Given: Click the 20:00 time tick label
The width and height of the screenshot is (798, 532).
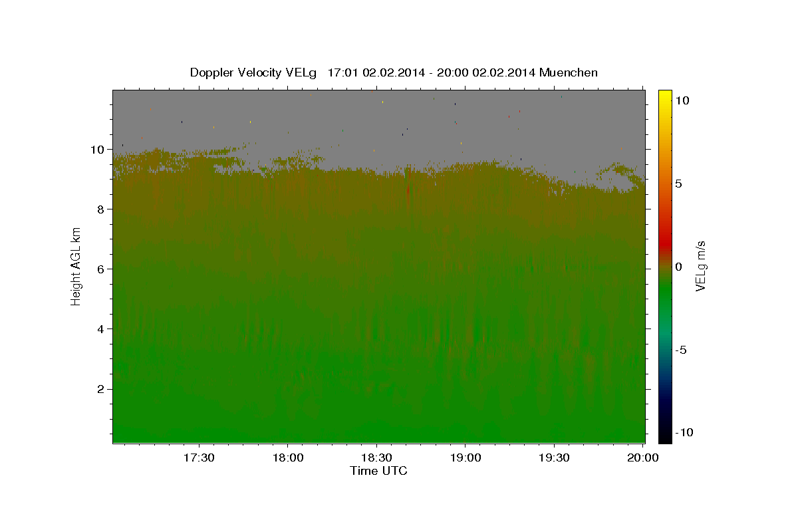Looking at the screenshot, I should pos(642,458).
